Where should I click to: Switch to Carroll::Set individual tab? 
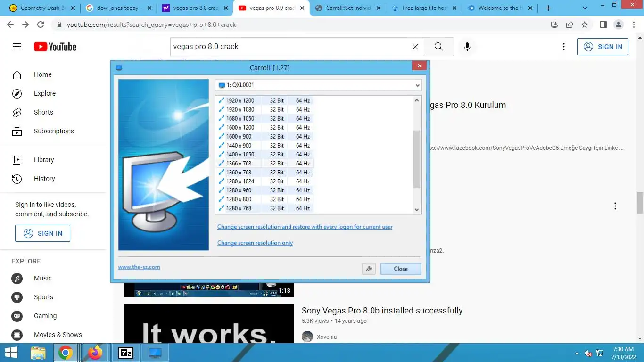348,8
